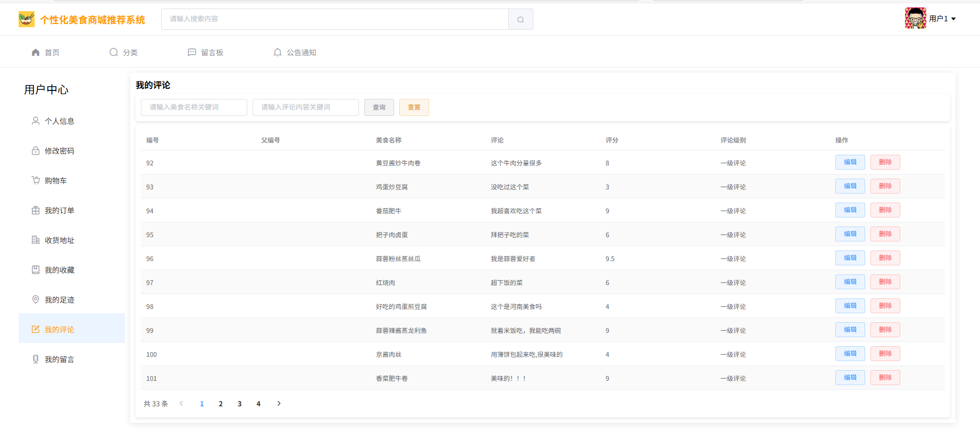Delete comment 94 番茄肥牛
This screenshot has height=443, width=980.
coord(885,210)
